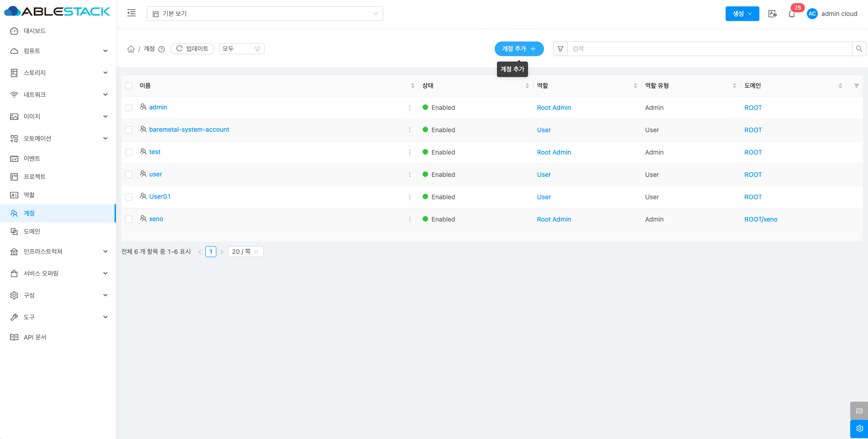
Task: Open the search filter funnel icon
Action: click(560, 49)
